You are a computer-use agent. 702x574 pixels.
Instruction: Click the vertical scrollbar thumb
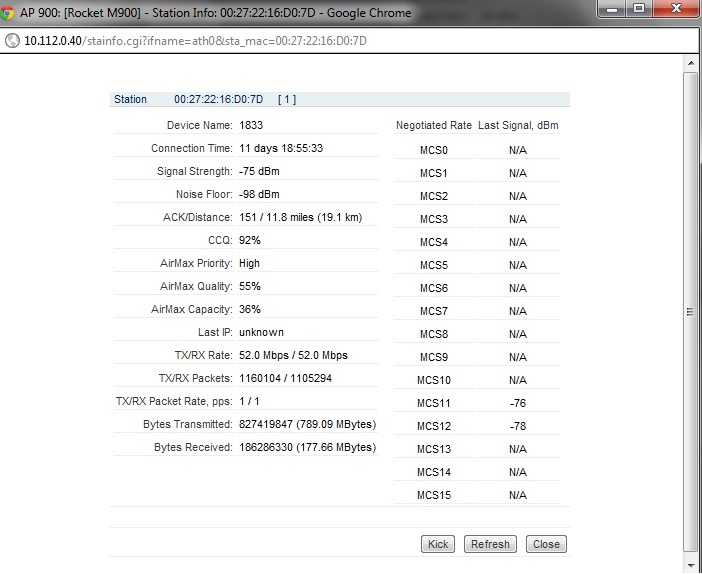[690, 312]
